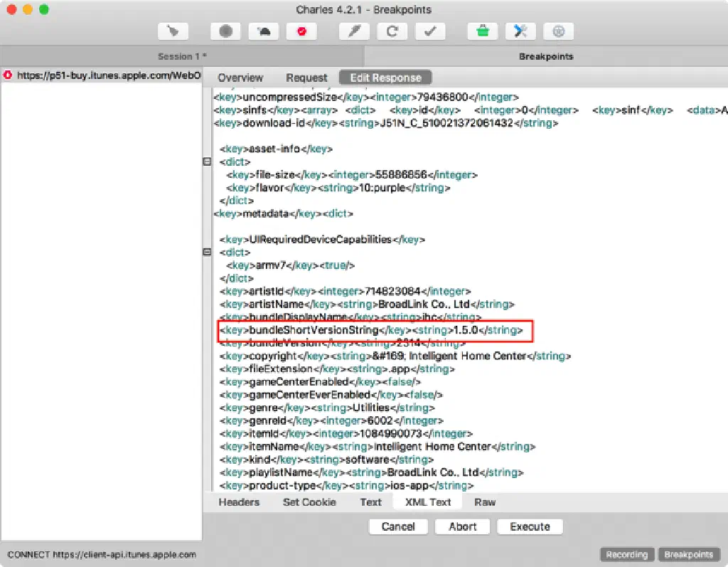Switch to the Overview tab
Viewport: 728px width, 567px height.
point(240,78)
